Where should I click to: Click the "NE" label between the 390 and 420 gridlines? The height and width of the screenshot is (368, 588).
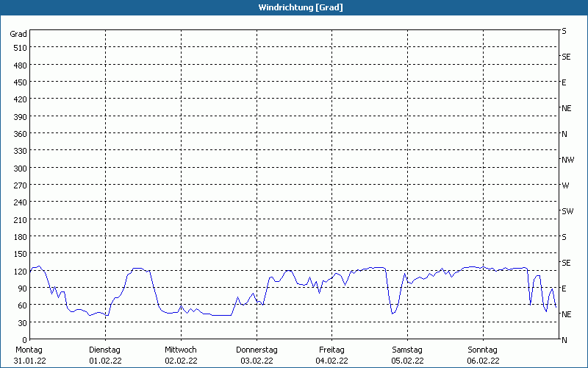[566, 108]
